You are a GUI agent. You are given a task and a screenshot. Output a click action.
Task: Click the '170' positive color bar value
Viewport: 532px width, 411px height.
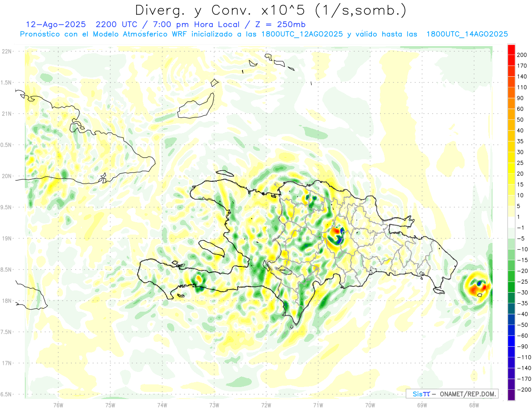(522, 66)
